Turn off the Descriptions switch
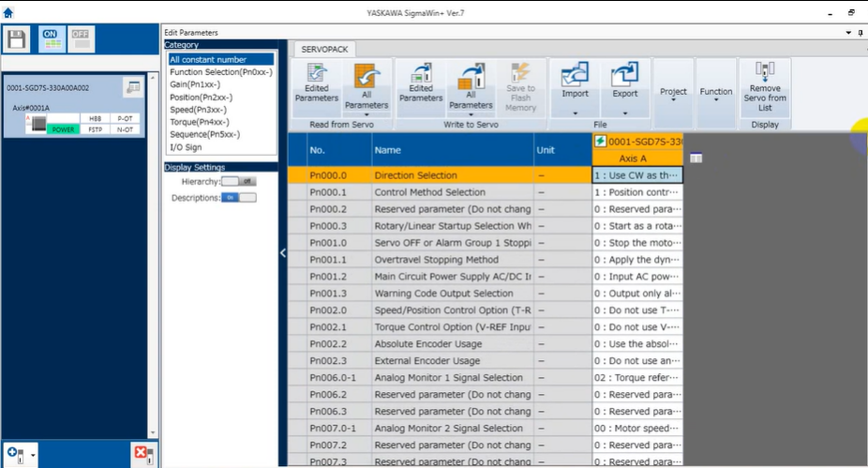Screen dimensions: 868x468 tap(238, 198)
